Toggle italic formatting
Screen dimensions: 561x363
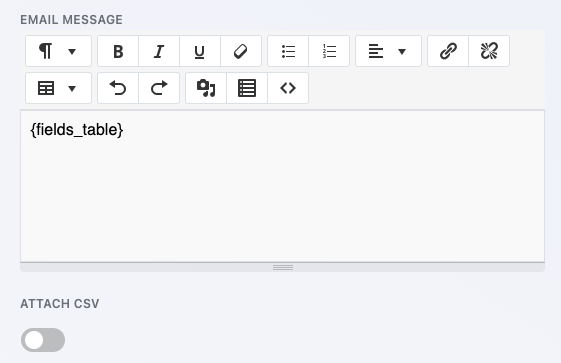159,51
